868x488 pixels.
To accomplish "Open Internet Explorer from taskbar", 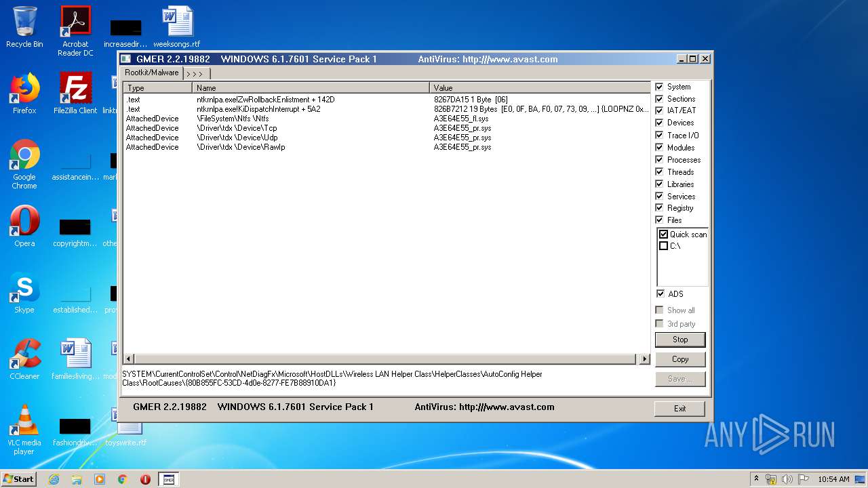I will click(54, 479).
